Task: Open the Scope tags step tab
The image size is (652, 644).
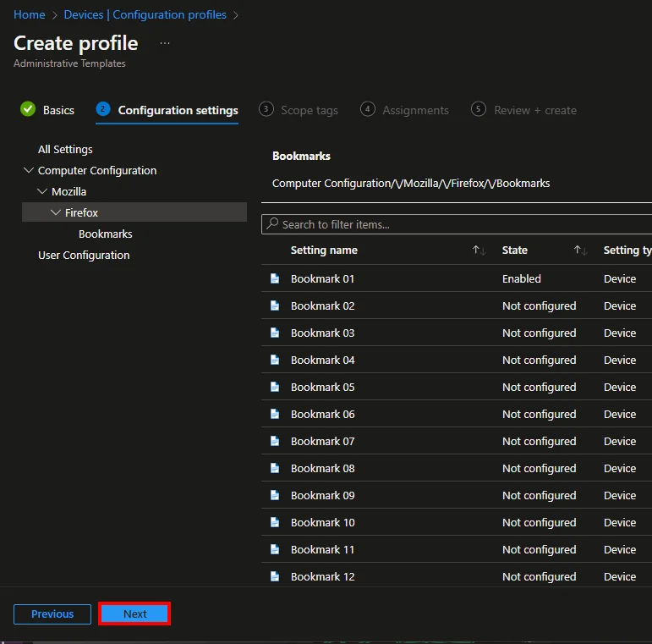Action: pos(299,110)
